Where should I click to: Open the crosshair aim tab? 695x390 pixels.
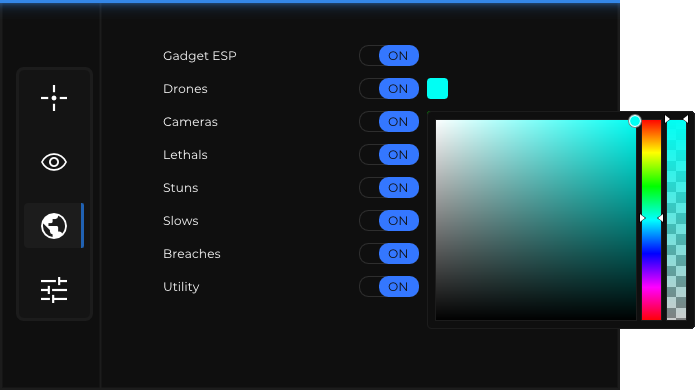pyautogui.click(x=54, y=98)
